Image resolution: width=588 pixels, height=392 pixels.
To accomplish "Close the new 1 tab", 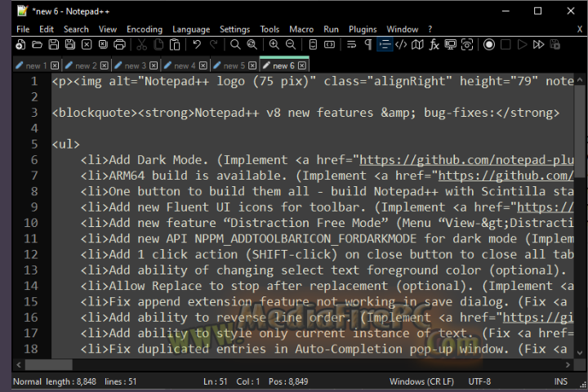I will (x=55, y=65).
